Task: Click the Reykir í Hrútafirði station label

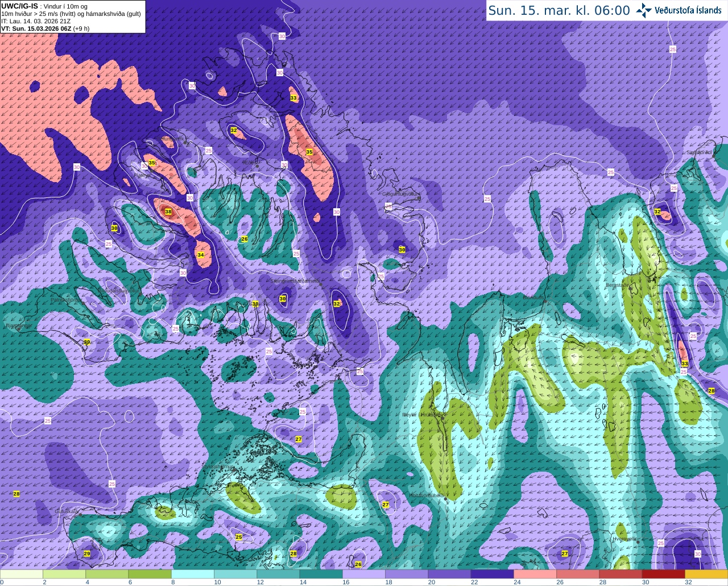Action: click(x=422, y=415)
